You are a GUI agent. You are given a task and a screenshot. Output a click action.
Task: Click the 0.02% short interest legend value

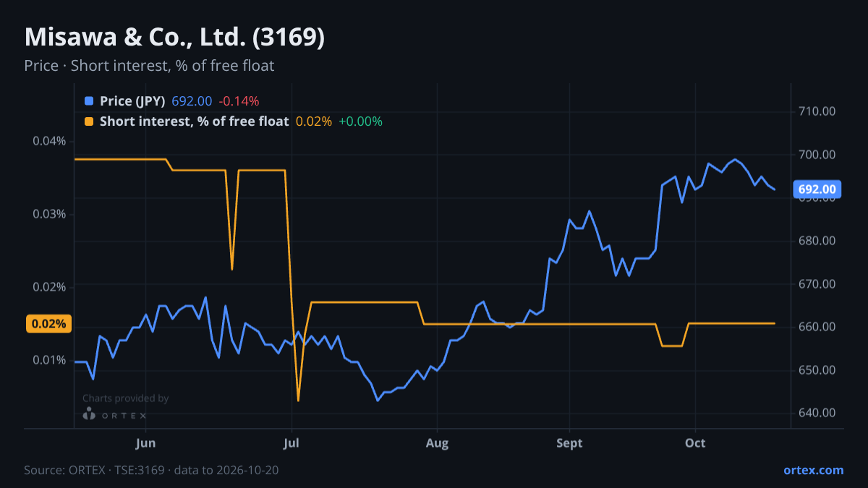click(x=314, y=121)
